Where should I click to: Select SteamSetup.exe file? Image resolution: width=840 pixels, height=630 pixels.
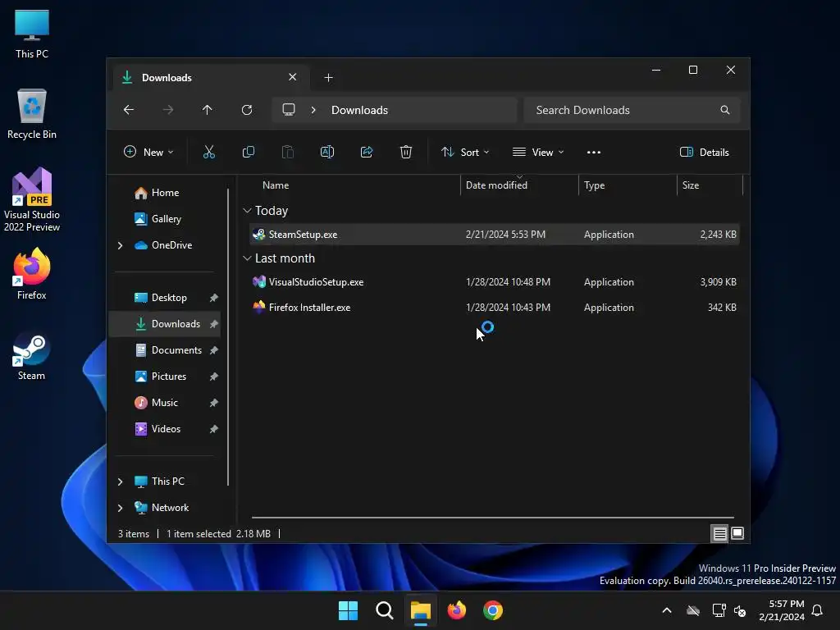point(494,235)
